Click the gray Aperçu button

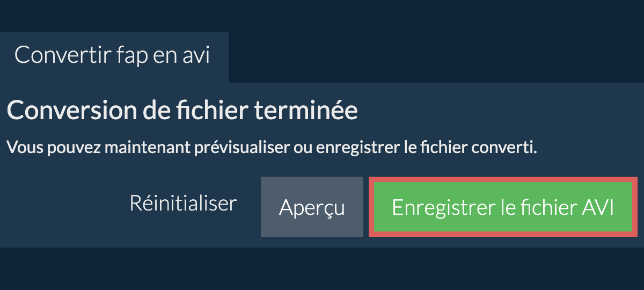(312, 207)
